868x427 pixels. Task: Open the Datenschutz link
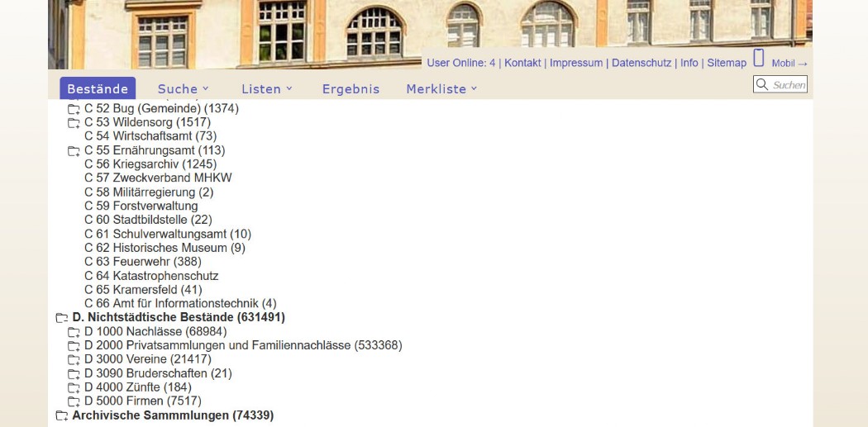tap(641, 63)
